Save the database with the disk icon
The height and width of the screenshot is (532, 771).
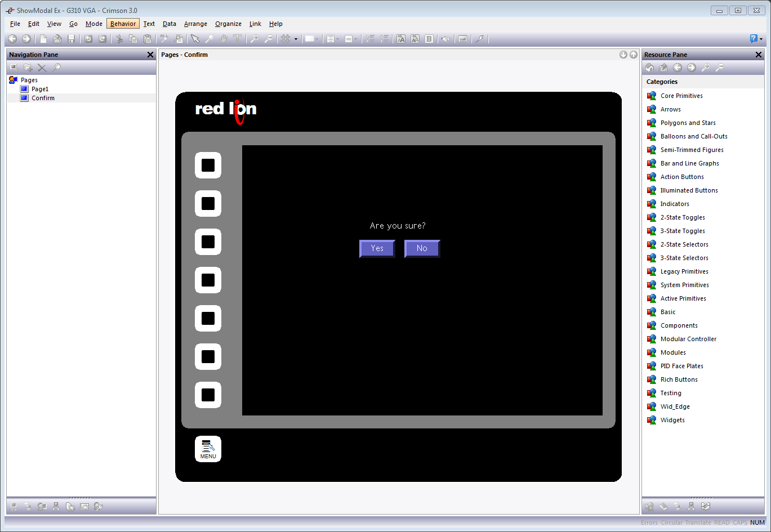(72, 39)
